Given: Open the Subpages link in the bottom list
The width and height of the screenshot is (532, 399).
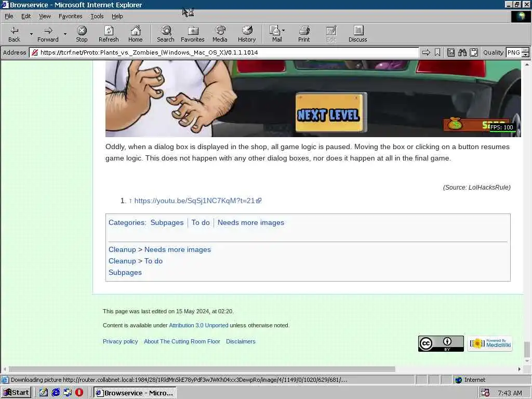Looking at the screenshot, I should [x=125, y=272].
